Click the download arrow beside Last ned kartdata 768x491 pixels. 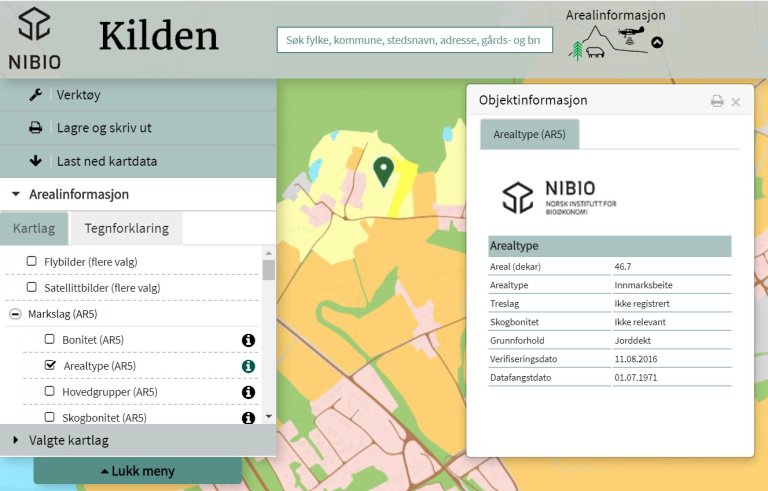pyautogui.click(x=35, y=161)
